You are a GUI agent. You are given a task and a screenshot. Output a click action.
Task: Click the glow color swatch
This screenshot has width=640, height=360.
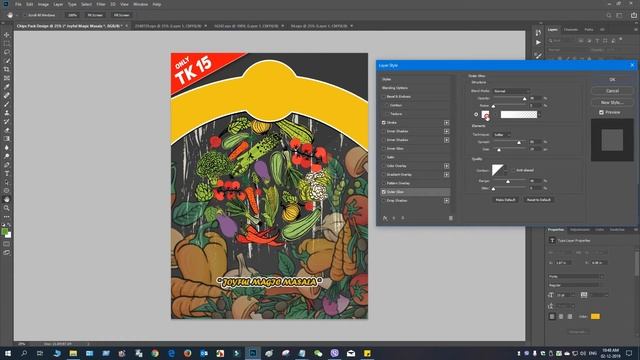click(x=485, y=115)
